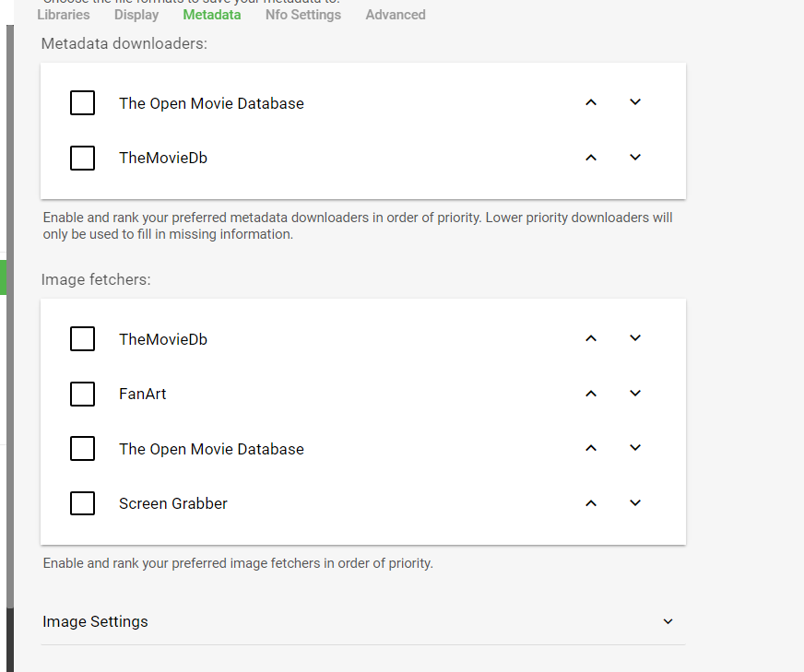Move Screen Grabber fetcher up

[591, 503]
